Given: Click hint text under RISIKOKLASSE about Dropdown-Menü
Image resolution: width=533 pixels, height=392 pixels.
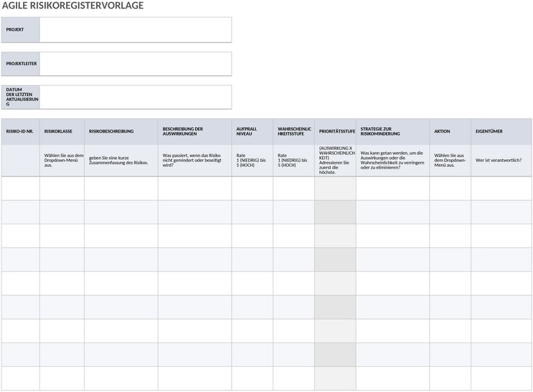Looking at the screenshot, I should click(x=64, y=161).
